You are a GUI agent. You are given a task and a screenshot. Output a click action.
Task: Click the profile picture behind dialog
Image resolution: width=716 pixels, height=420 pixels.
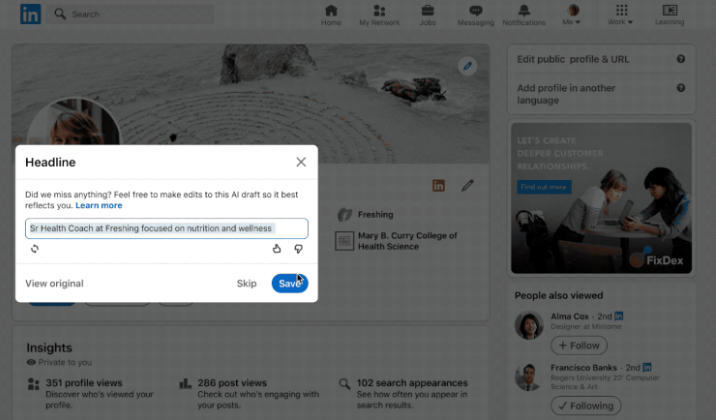click(x=75, y=123)
